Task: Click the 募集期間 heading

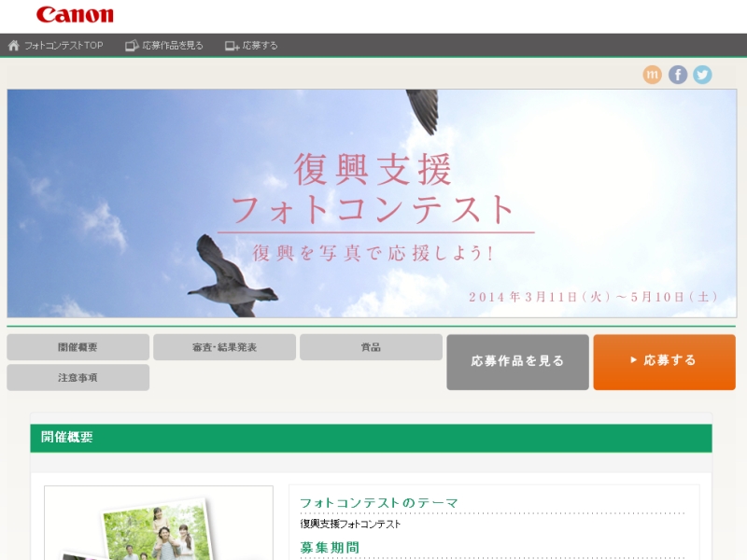Action: click(330, 548)
